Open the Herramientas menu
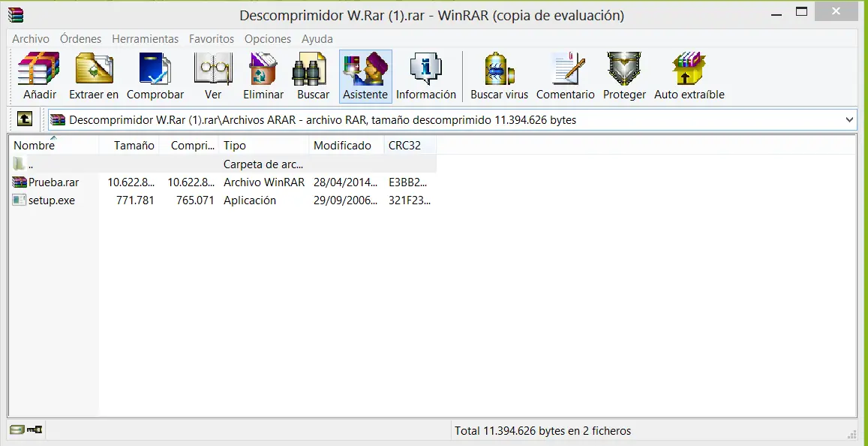868x446 pixels. click(145, 39)
